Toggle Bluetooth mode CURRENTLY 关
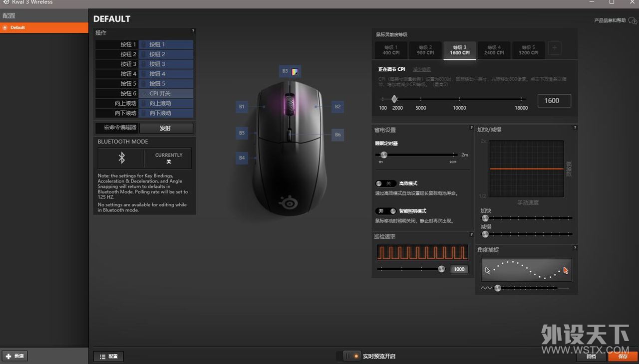This screenshot has height=364, width=639. tap(168, 159)
